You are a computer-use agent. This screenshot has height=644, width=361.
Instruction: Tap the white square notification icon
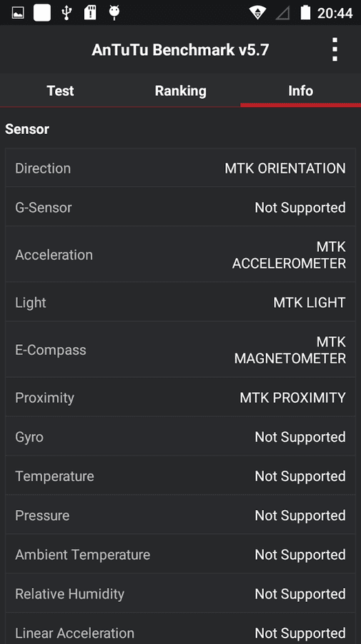(42, 13)
